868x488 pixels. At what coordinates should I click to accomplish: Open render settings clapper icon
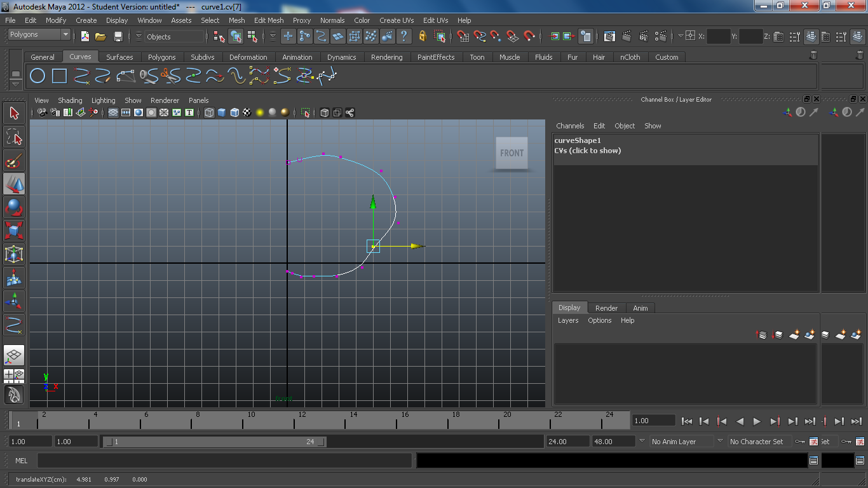(661, 36)
